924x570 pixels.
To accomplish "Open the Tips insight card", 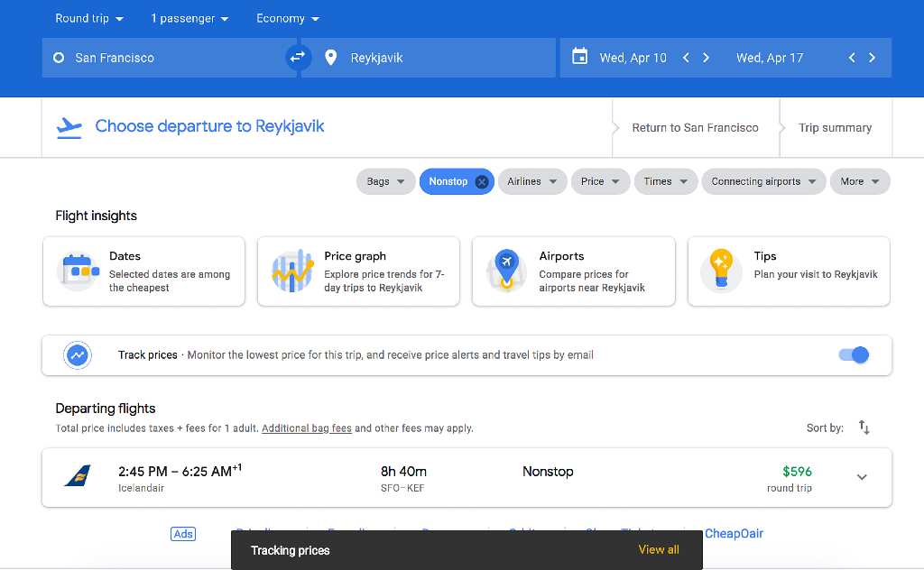I will pyautogui.click(x=789, y=271).
